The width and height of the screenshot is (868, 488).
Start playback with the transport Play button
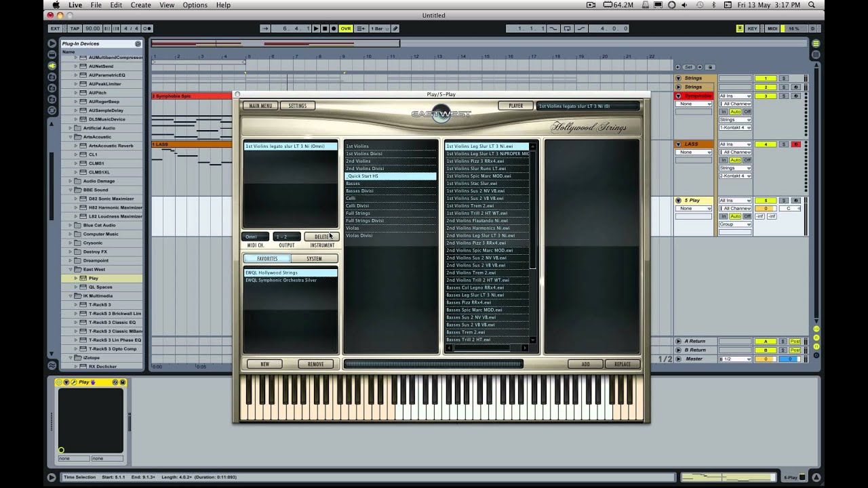[x=316, y=28]
